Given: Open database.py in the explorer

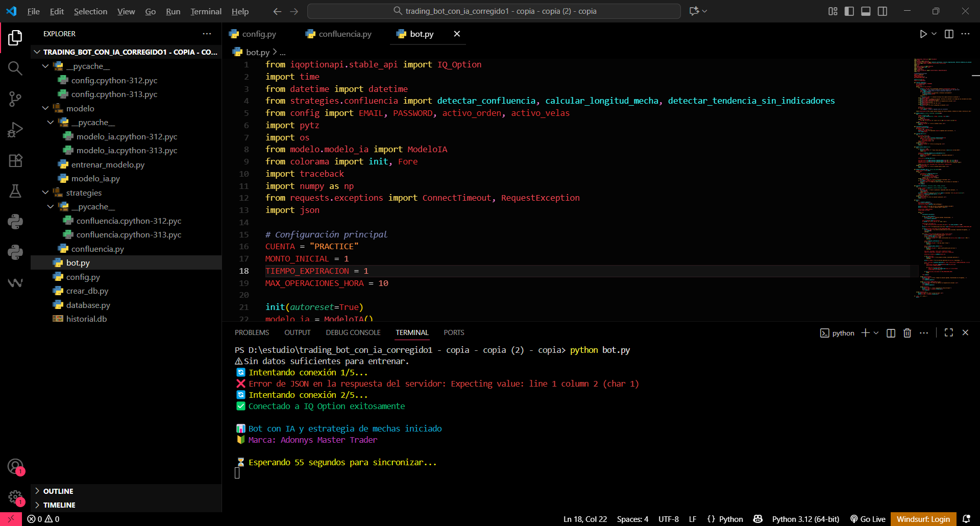Looking at the screenshot, I should point(88,305).
